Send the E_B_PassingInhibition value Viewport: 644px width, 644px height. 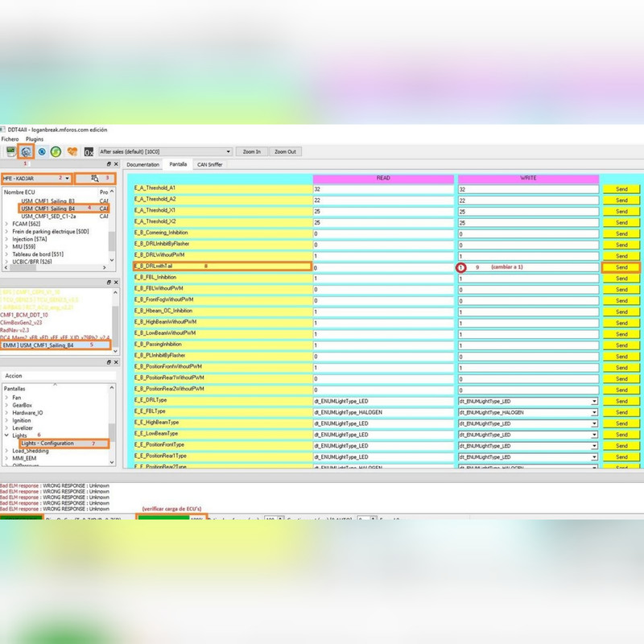click(621, 345)
